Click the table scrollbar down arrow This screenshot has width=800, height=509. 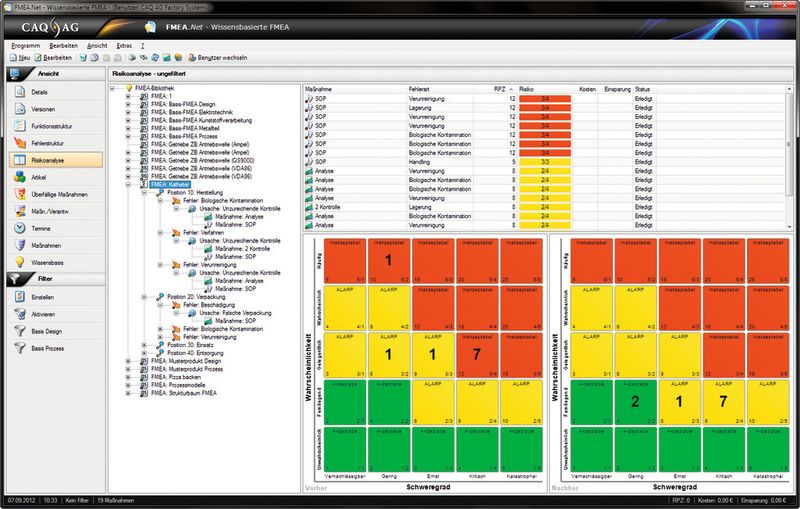point(790,227)
